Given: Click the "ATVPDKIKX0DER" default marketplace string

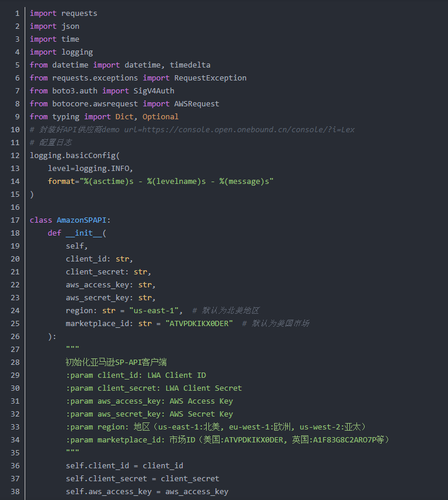Looking at the screenshot, I should click(198, 323).
